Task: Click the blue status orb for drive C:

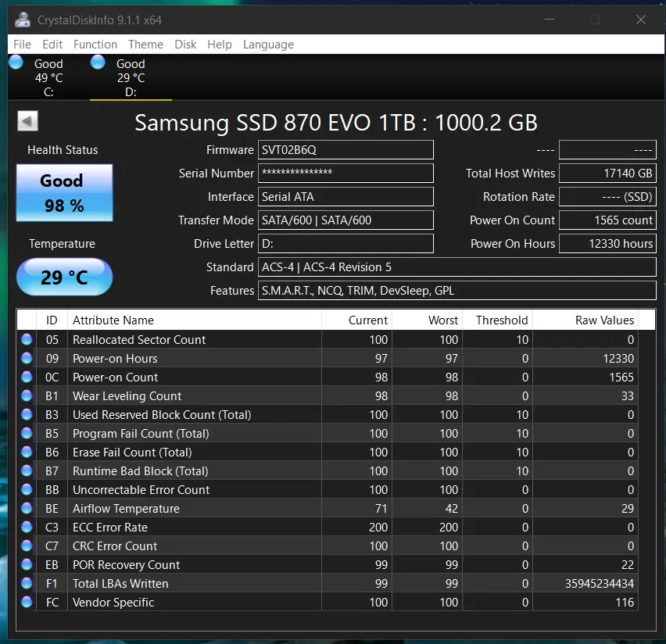Action: (x=16, y=62)
